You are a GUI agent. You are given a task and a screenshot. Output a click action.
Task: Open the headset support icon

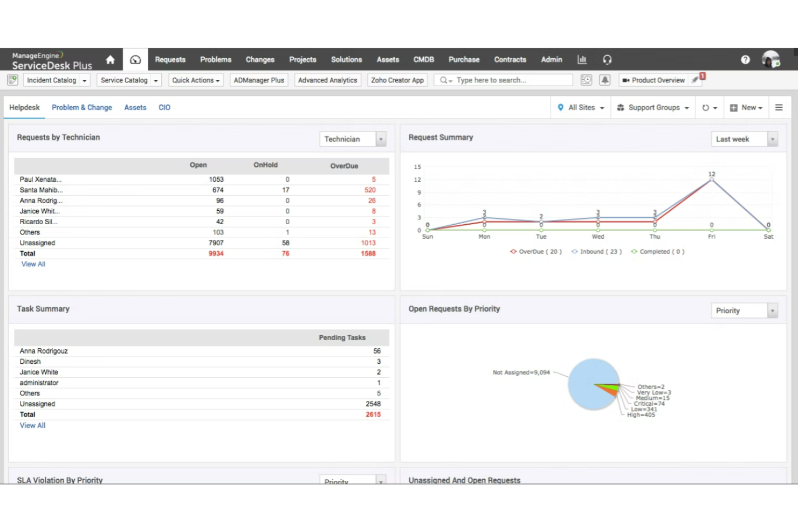coord(607,59)
